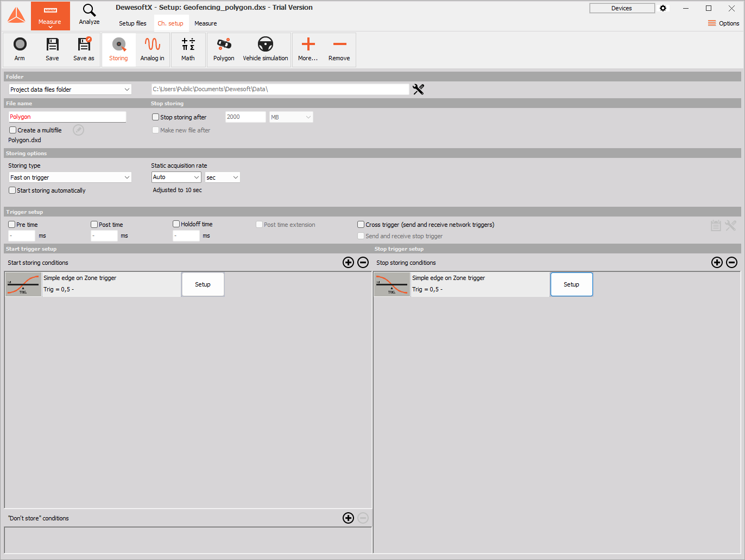Click the Dewesoft logo icon

click(x=16, y=16)
